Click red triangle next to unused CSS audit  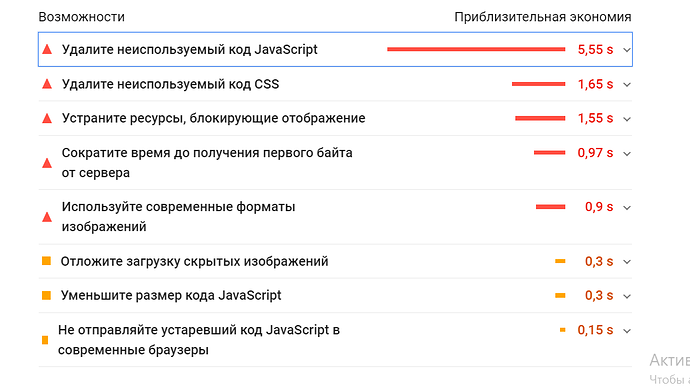(47, 84)
